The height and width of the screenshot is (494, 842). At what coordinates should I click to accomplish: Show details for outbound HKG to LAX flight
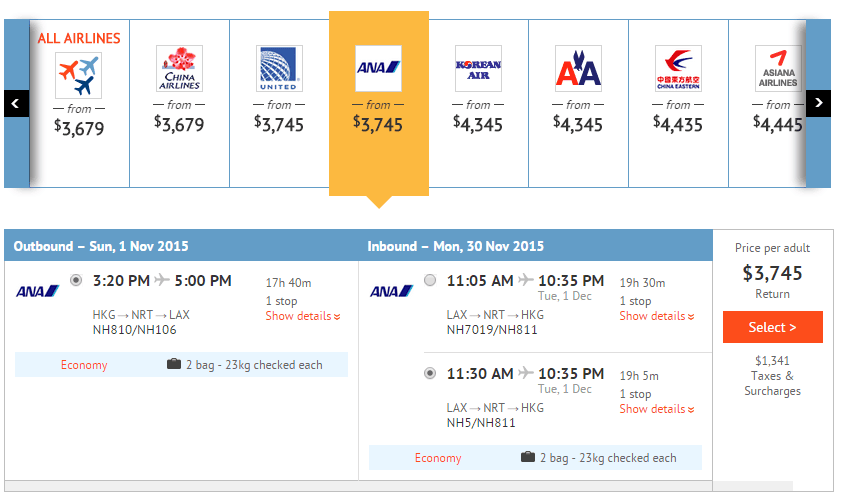pyautogui.click(x=303, y=316)
